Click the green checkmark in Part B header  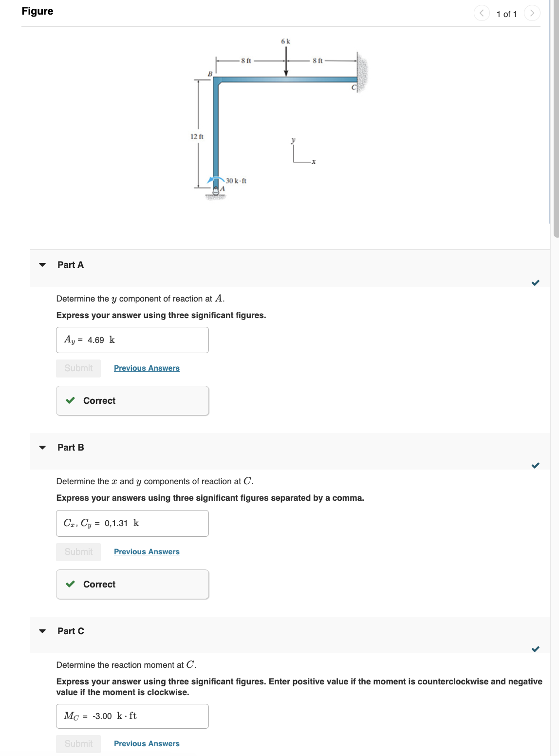[535, 465]
